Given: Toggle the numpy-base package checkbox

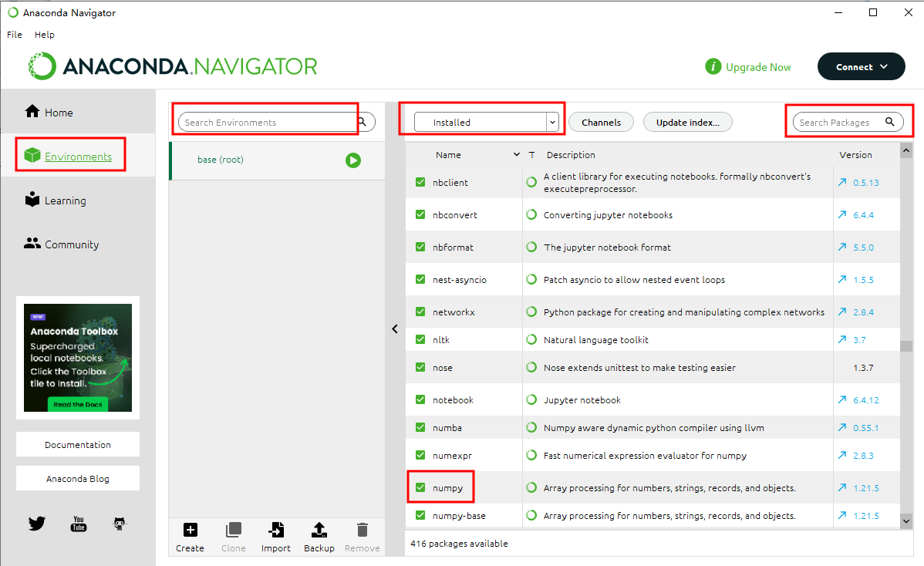Looking at the screenshot, I should [x=420, y=515].
